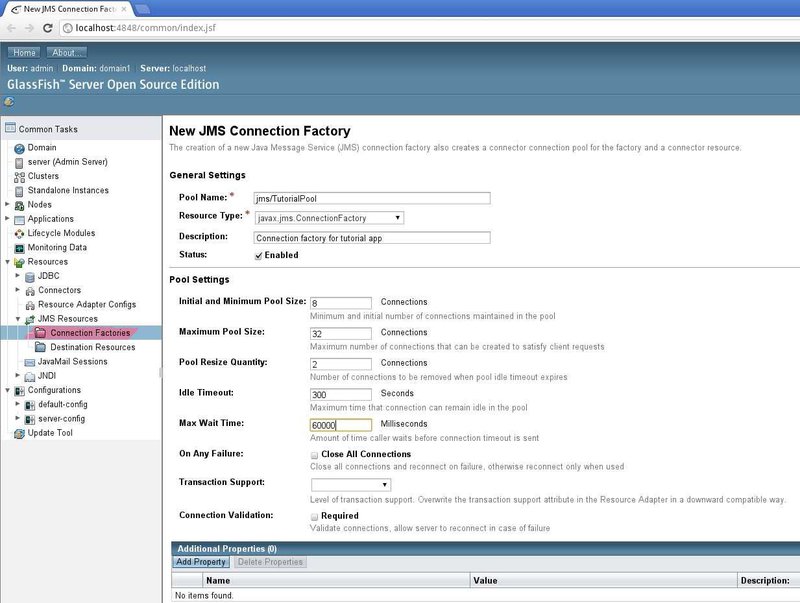
Task: Click the Standalone Instances icon
Action: [19, 191]
